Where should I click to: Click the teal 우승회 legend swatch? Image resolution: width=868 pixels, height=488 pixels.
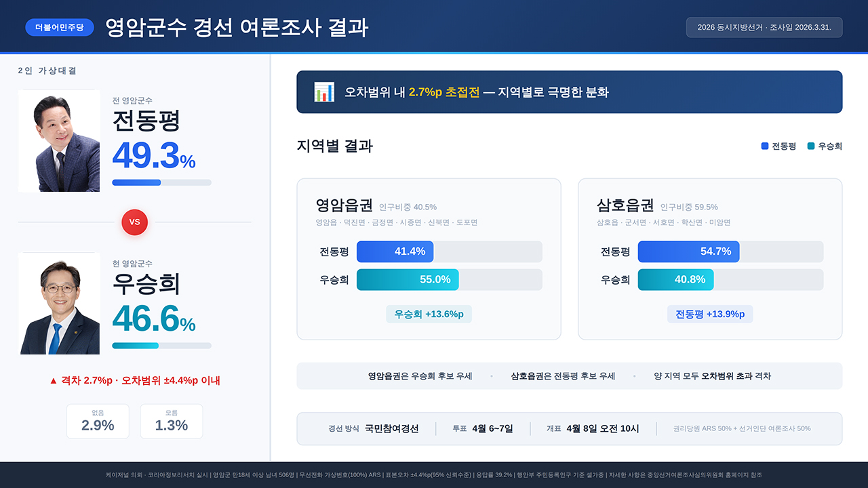click(811, 146)
